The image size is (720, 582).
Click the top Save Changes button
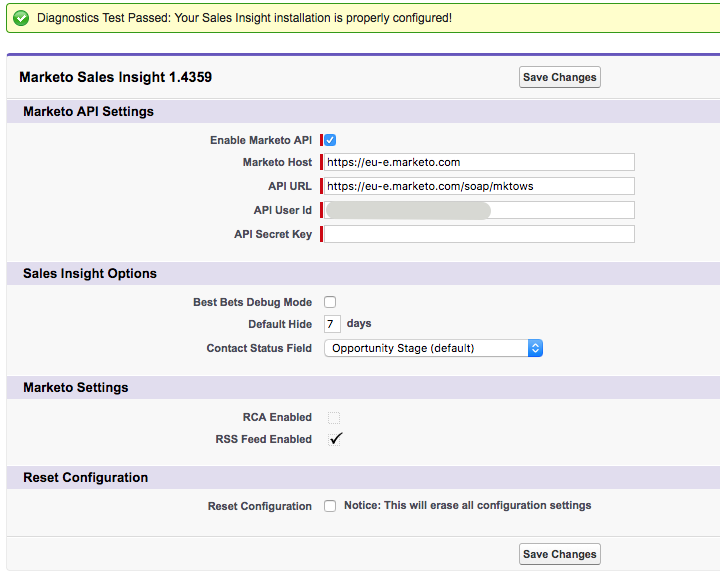coord(559,77)
